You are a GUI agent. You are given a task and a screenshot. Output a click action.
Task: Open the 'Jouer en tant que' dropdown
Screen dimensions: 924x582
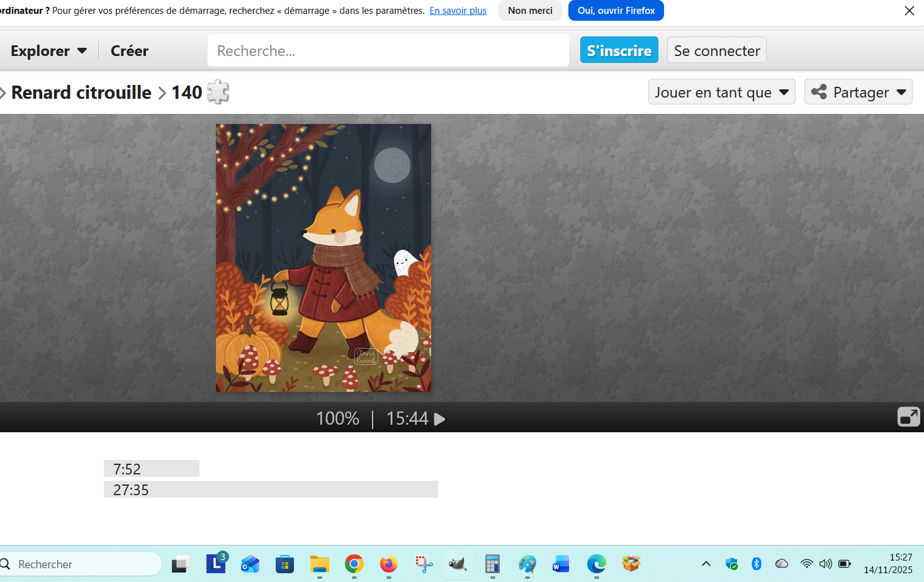coord(722,92)
